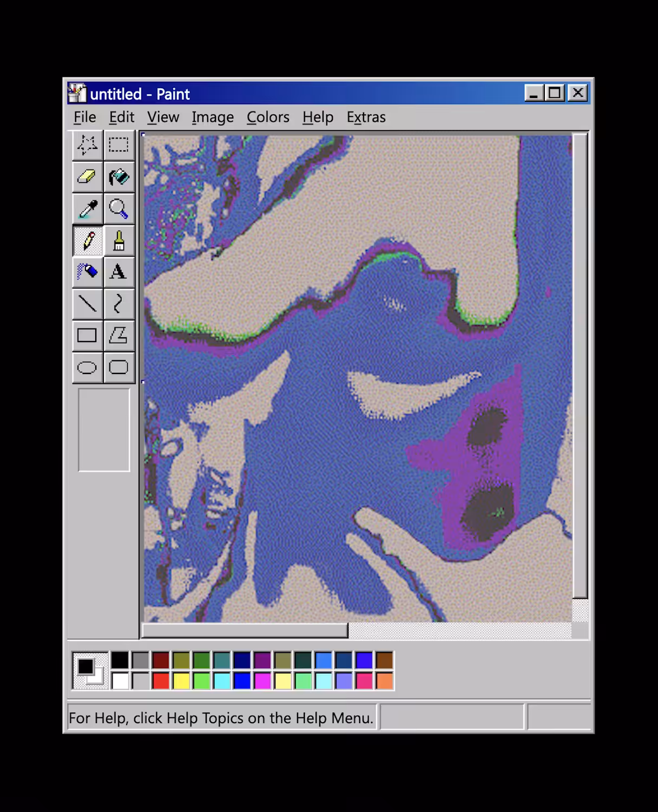Choose the hot pink swatch
This screenshot has width=658, height=812.
pyautogui.click(x=364, y=680)
